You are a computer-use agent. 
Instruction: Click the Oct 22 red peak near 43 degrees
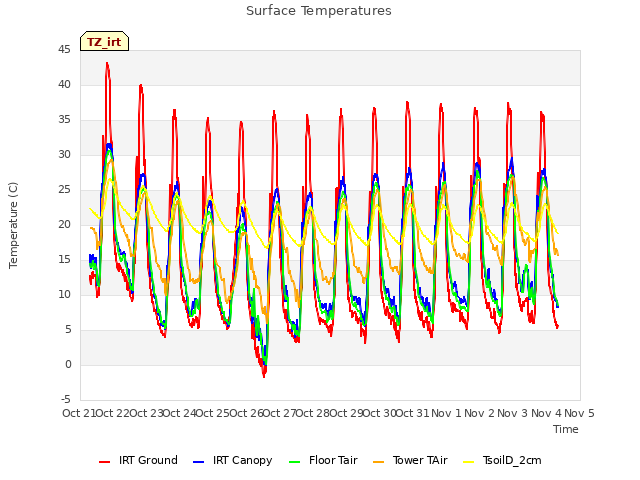click(107, 64)
